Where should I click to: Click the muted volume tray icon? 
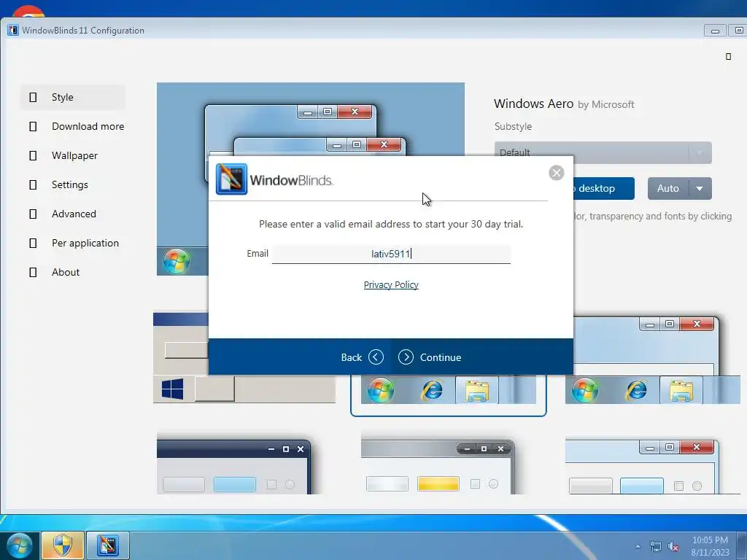pos(673,547)
